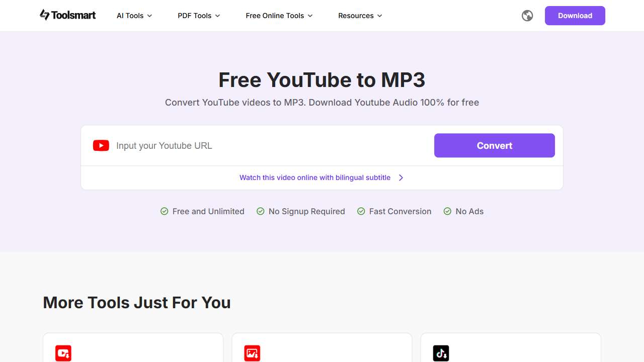644x362 pixels.
Task: Expand the PDF Tools dropdown
Action: [x=198, y=16]
